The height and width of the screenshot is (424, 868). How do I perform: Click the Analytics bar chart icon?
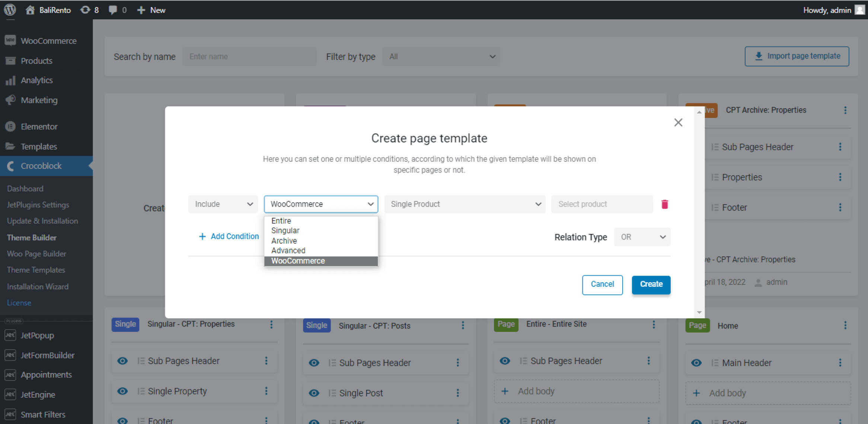[10, 80]
